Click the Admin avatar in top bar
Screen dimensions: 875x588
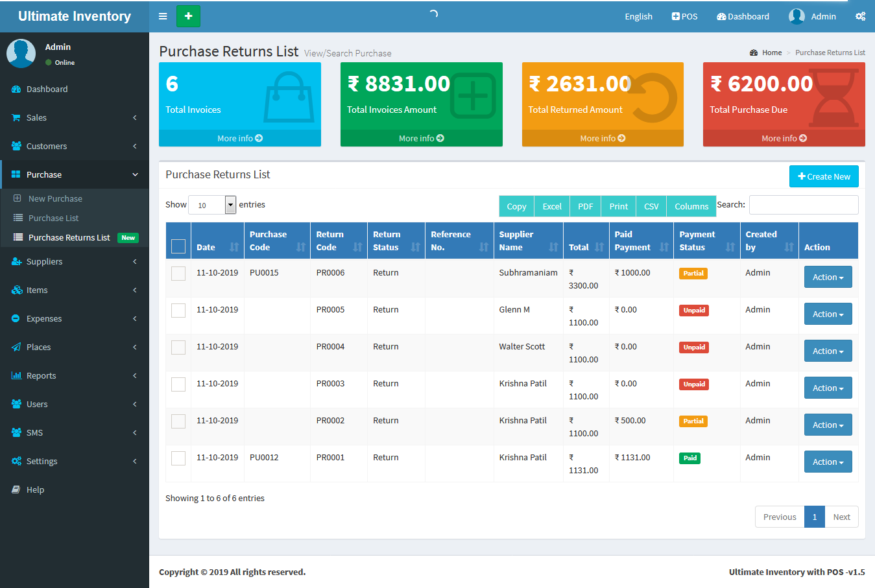tap(797, 16)
